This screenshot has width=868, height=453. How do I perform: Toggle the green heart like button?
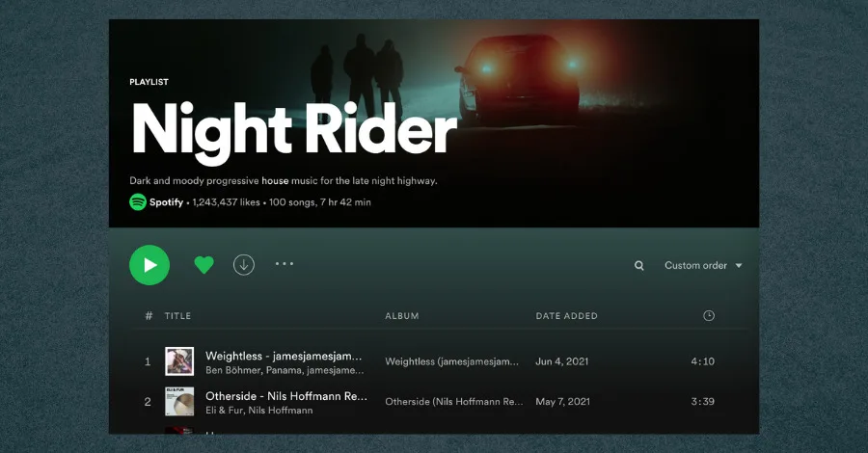coord(203,265)
